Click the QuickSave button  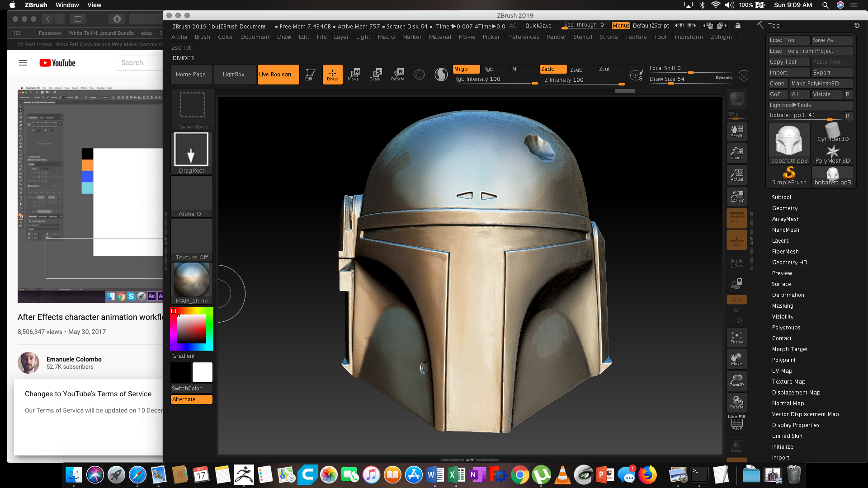tap(538, 26)
